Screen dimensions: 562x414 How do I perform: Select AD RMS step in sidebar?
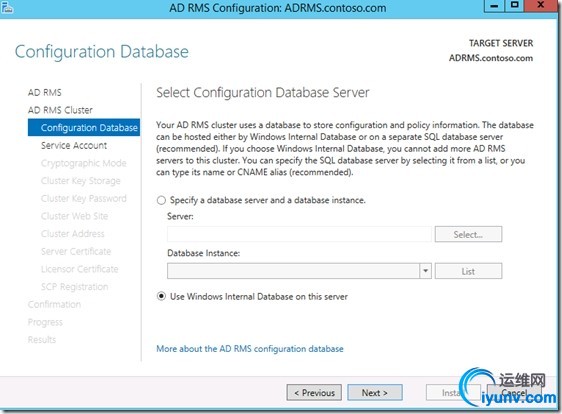[x=45, y=92]
